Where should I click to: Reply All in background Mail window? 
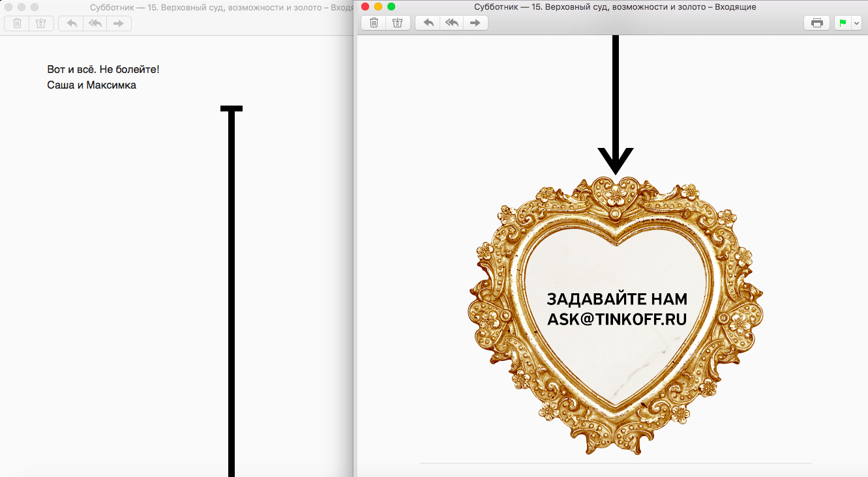[x=95, y=23]
